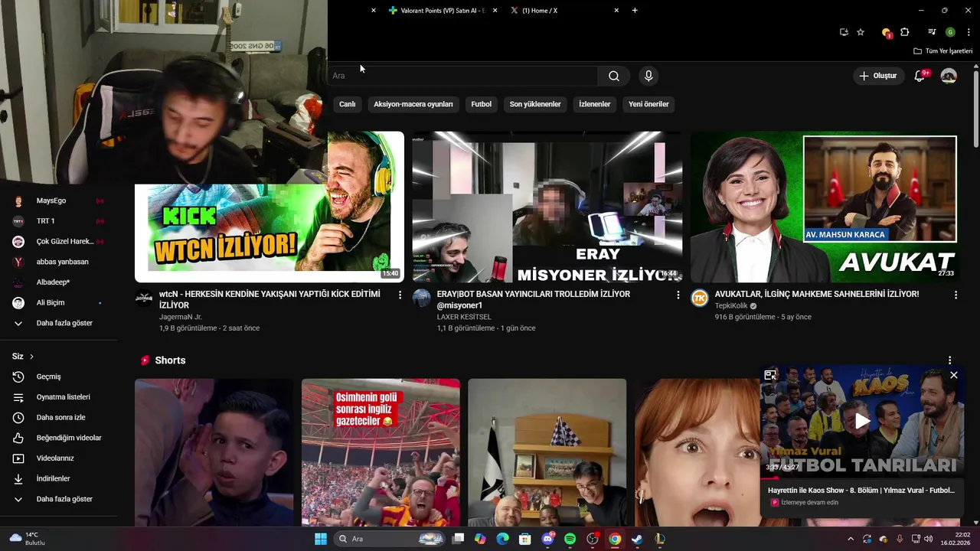This screenshot has height=551, width=980.
Task: Open the JagermaN Jr. channel link
Action: (x=181, y=317)
